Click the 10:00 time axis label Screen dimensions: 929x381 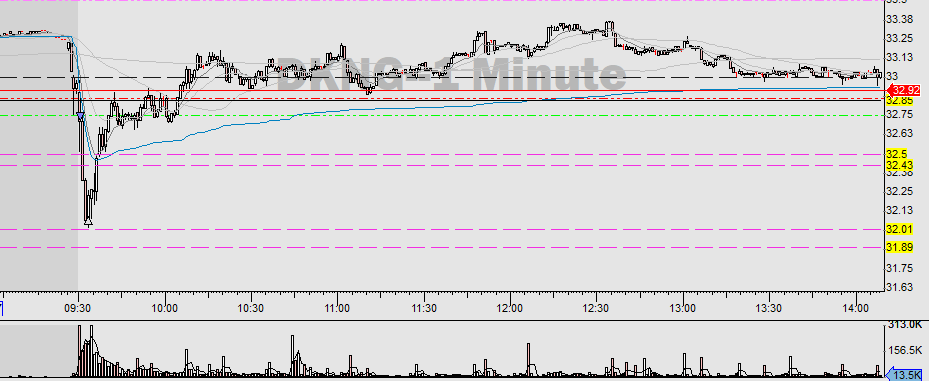[x=165, y=309]
